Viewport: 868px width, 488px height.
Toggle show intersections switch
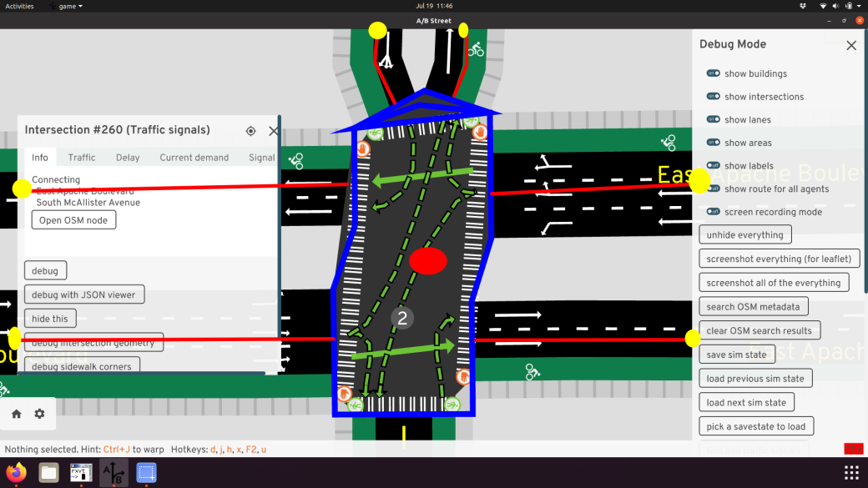(713, 96)
